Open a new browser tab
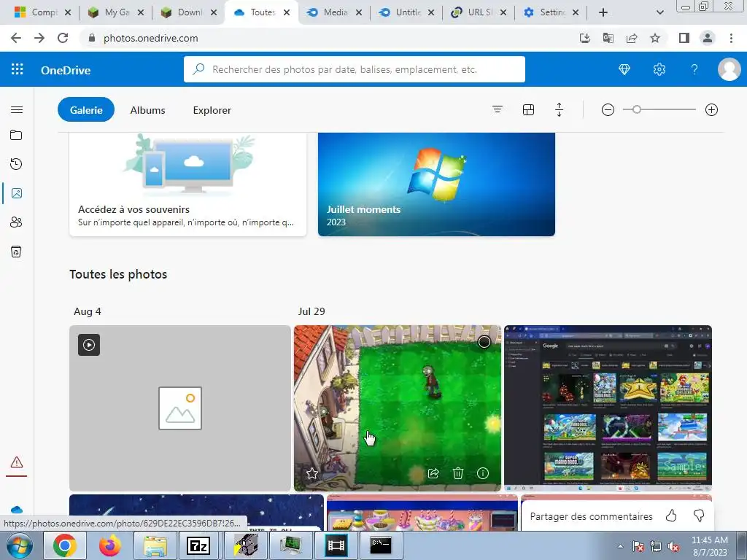Image resolution: width=747 pixels, height=560 pixels. click(603, 12)
